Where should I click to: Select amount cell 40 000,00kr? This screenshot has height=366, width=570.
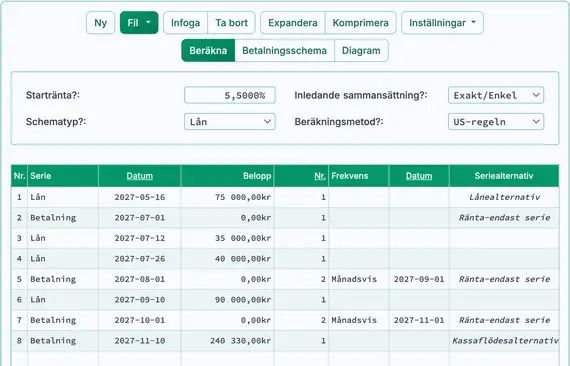227,259
